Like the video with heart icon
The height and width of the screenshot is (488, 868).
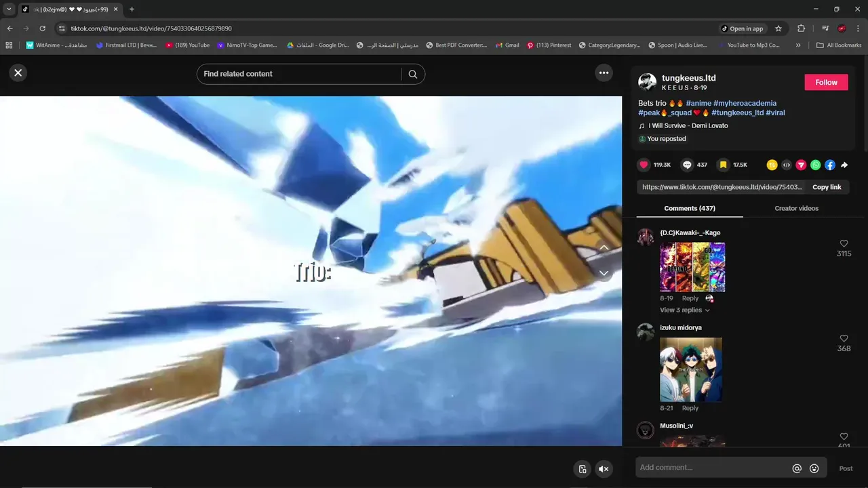644,165
